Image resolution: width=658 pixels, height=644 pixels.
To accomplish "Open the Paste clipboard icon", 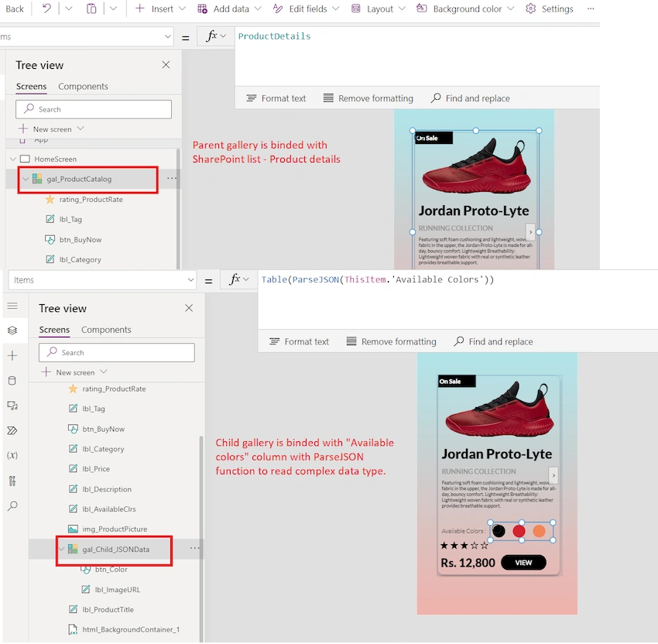I will pos(91,9).
